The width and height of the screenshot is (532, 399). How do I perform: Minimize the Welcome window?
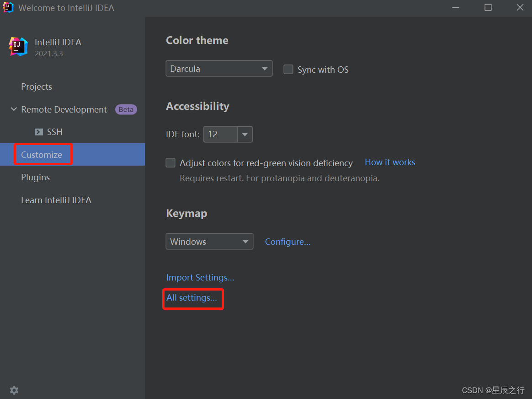pos(456,7)
